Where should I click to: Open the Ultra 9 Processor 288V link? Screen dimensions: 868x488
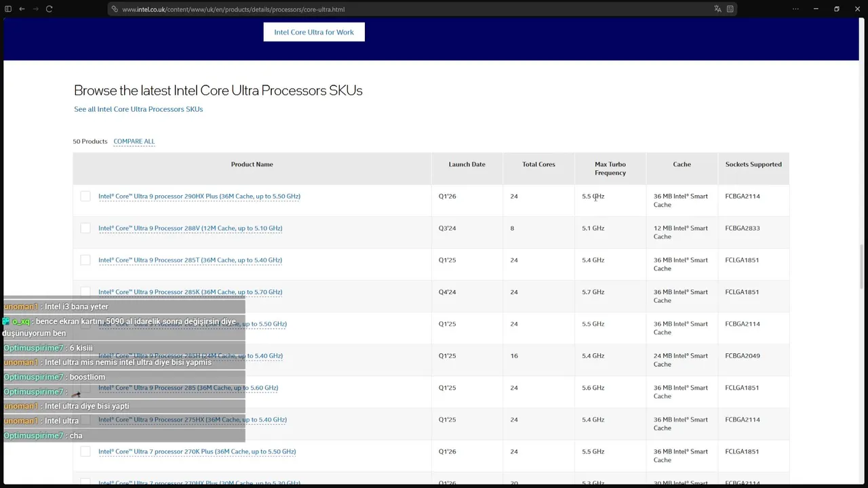click(191, 228)
